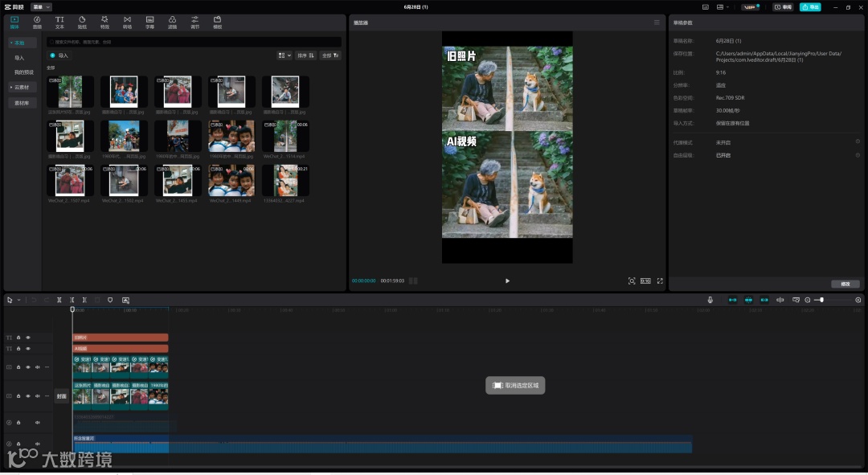Click the redo arrow in timeline toolbar
Screen dimensions: 868x475
46,300
